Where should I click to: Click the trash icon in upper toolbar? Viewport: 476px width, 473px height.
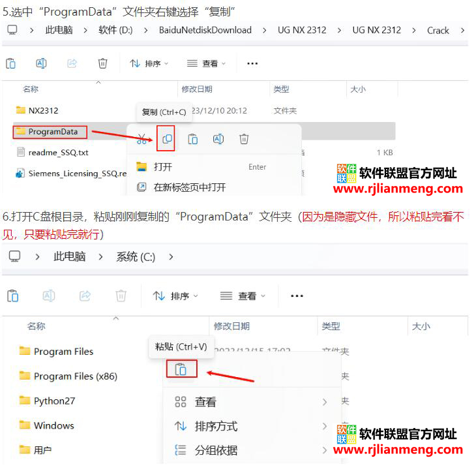102,63
